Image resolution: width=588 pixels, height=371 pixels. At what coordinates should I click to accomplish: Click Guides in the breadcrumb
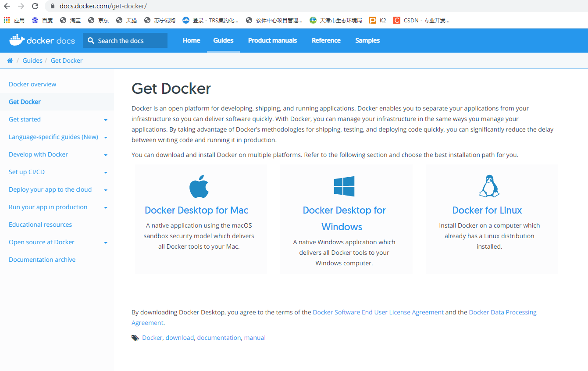pyautogui.click(x=32, y=61)
